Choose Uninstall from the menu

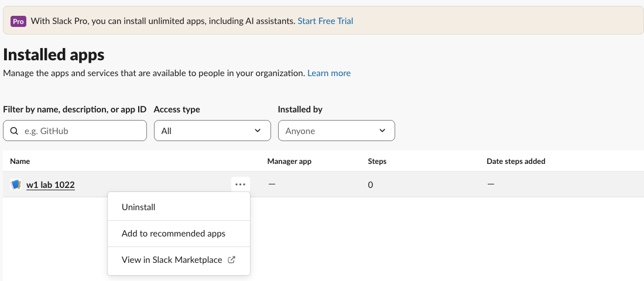(x=179, y=207)
